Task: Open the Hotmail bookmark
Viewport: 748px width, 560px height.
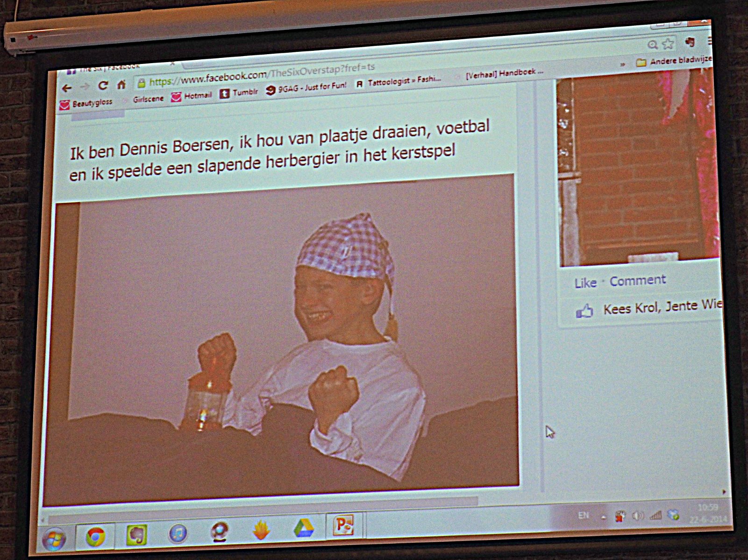Action: tap(192, 96)
